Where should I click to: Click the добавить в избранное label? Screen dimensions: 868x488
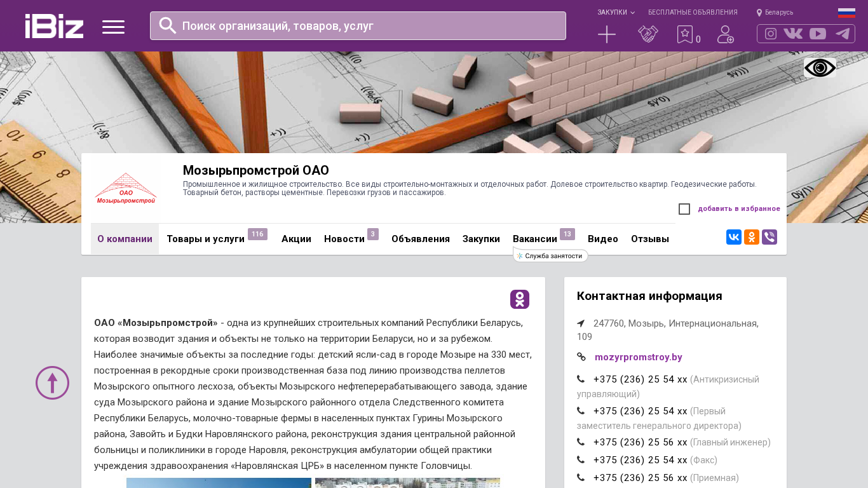(739, 209)
